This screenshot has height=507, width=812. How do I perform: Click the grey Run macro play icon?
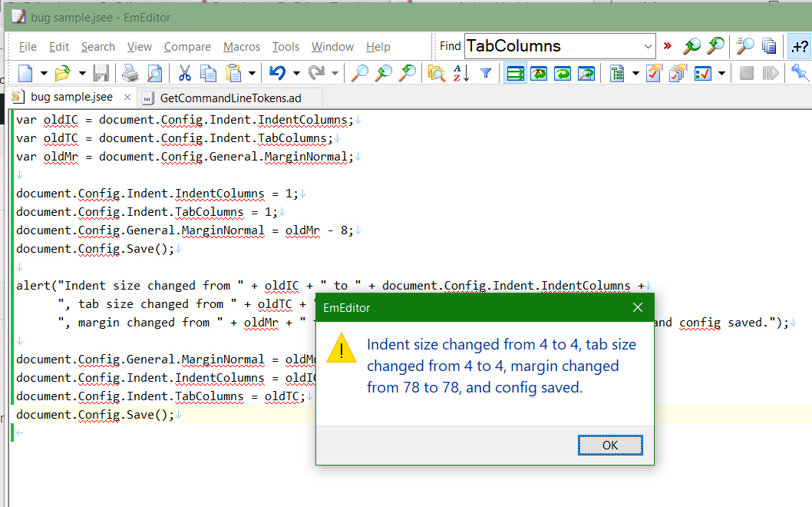point(771,73)
